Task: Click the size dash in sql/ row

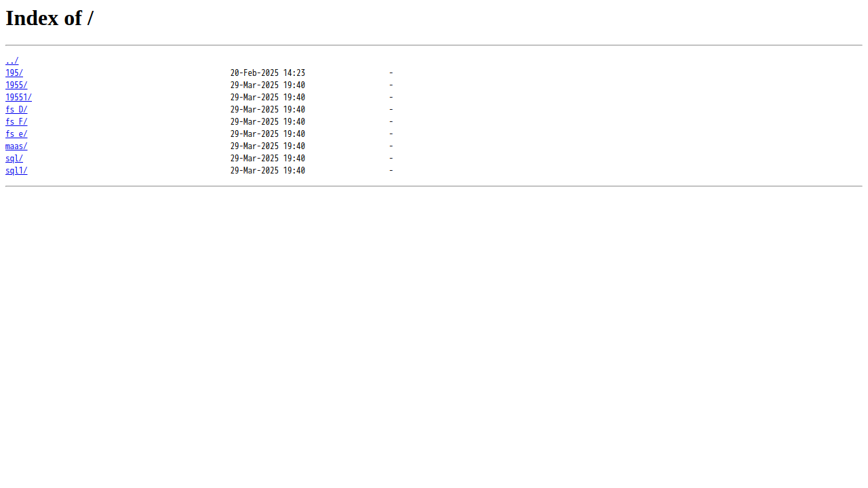Action: coord(391,159)
